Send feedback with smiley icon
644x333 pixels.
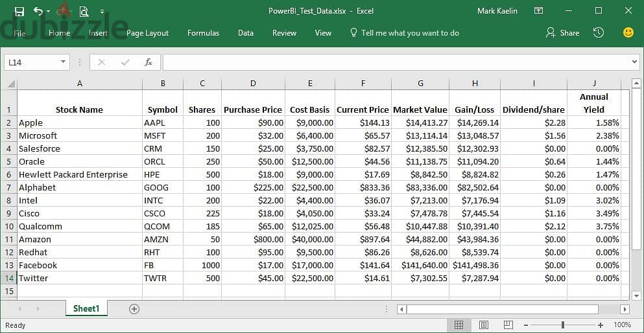tap(628, 33)
